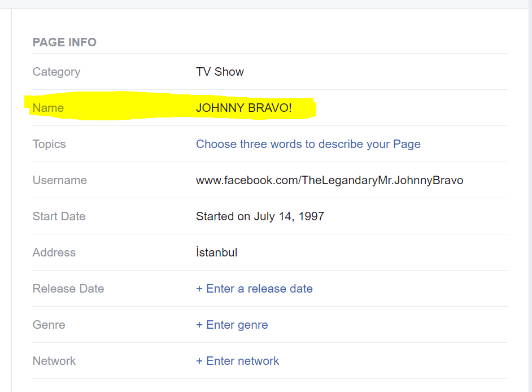Click the 'Genre' row label
Screen dimensions: 532x392
pyautogui.click(x=49, y=325)
